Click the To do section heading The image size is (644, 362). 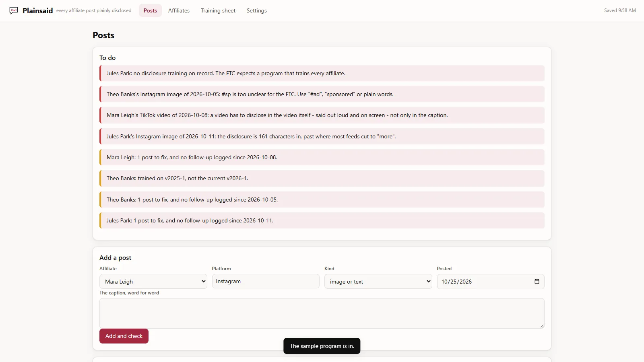tap(107, 58)
